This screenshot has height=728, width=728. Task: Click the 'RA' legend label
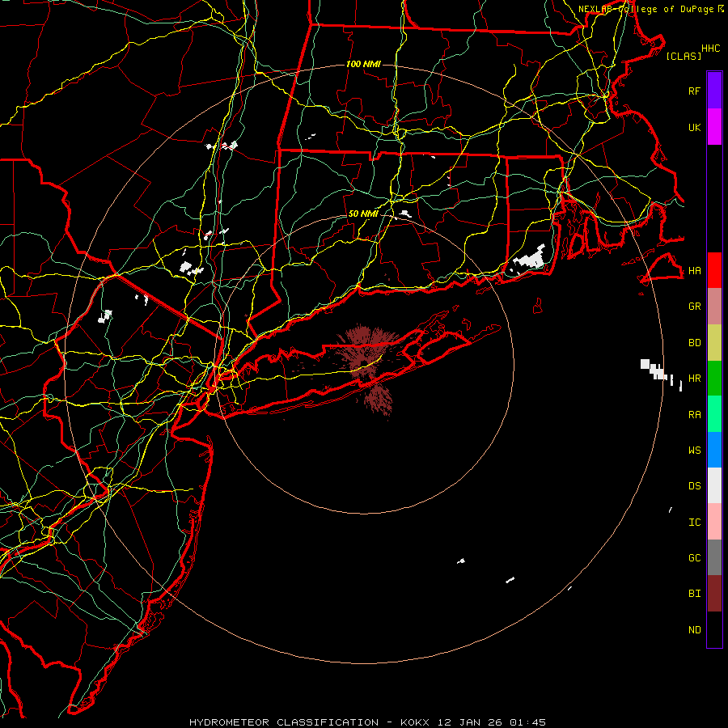(x=695, y=415)
